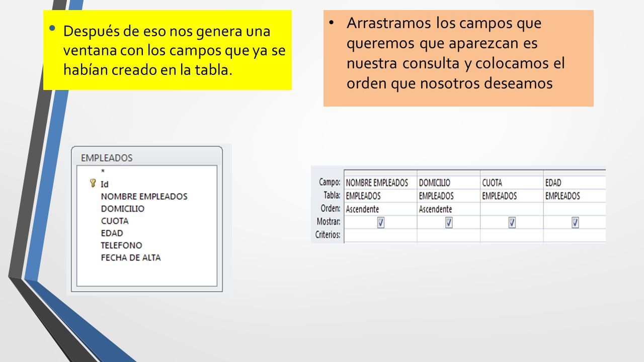644x362 pixels.
Task: Select EDAD in the EMPLEADOS field list
Action: [112, 233]
